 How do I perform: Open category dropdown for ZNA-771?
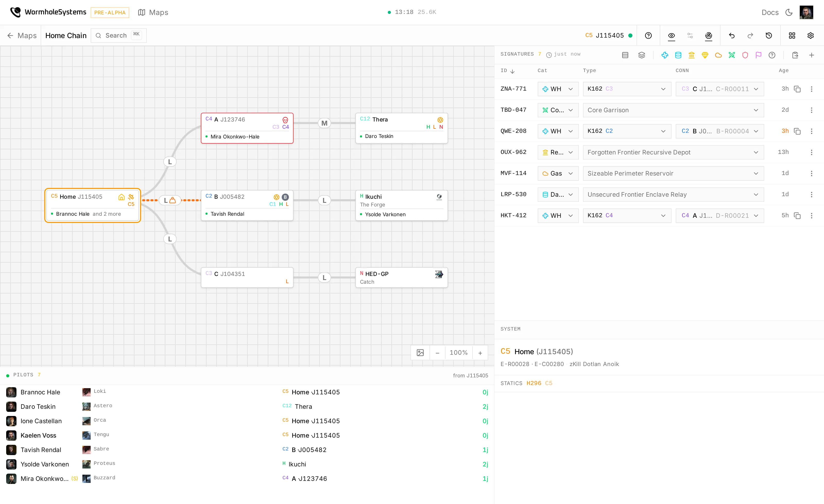(x=558, y=89)
